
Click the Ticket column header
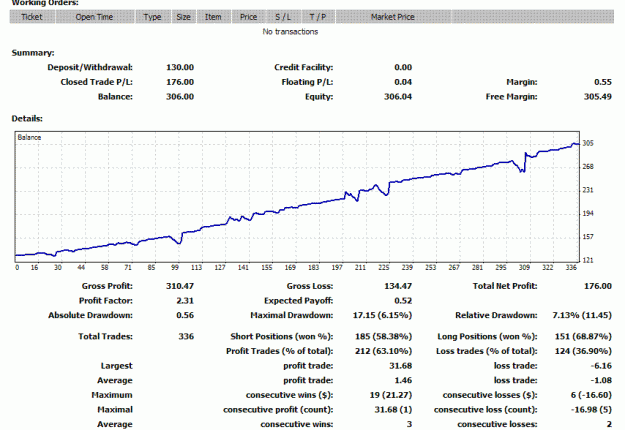pos(32,17)
